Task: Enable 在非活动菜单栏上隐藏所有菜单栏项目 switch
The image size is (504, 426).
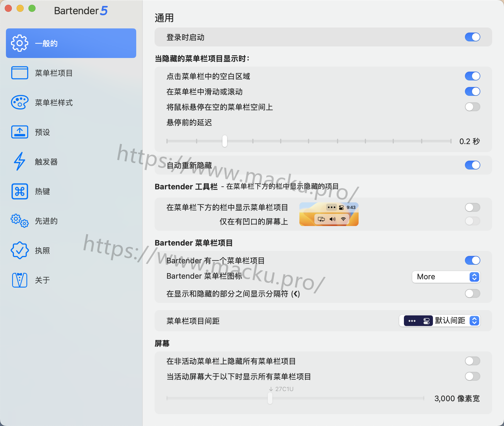Action: [472, 361]
